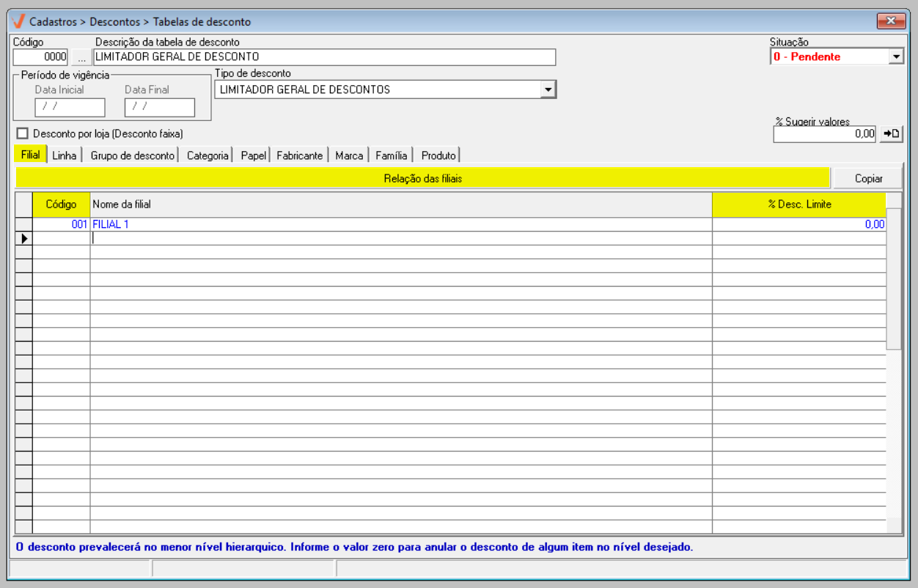This screenshot has height=588, width=918.
Task: Click the app logo in title bar
Action: click(x=18, y=21)
